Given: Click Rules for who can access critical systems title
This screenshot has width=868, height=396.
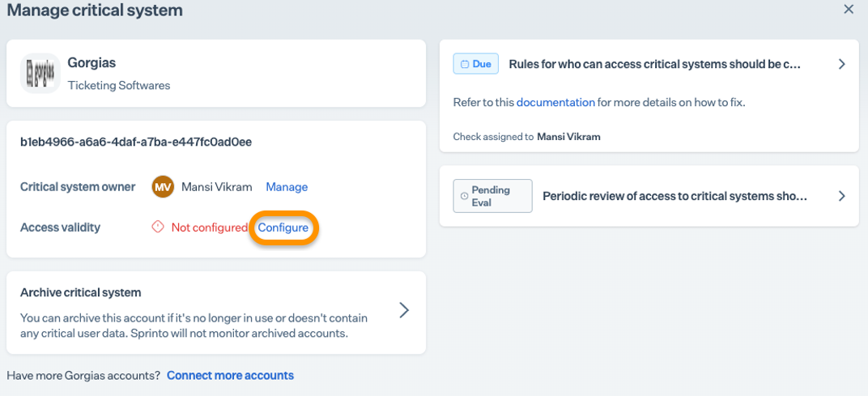Looking at the screenshot, I should click(655, 64).
